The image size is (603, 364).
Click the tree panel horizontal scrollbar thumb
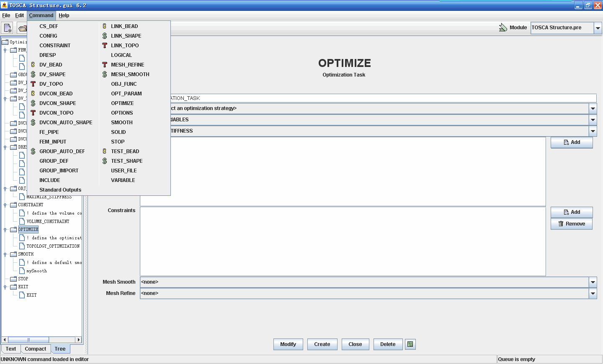click(28, 340)
